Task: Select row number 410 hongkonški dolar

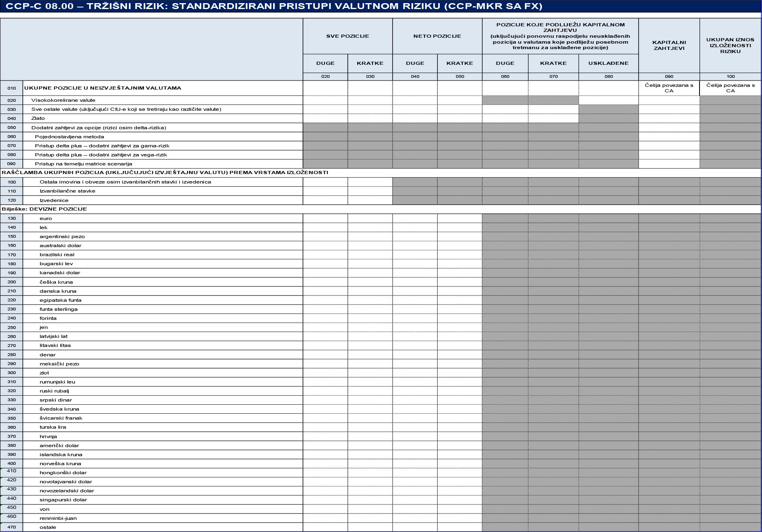Action: coord(11,471)
